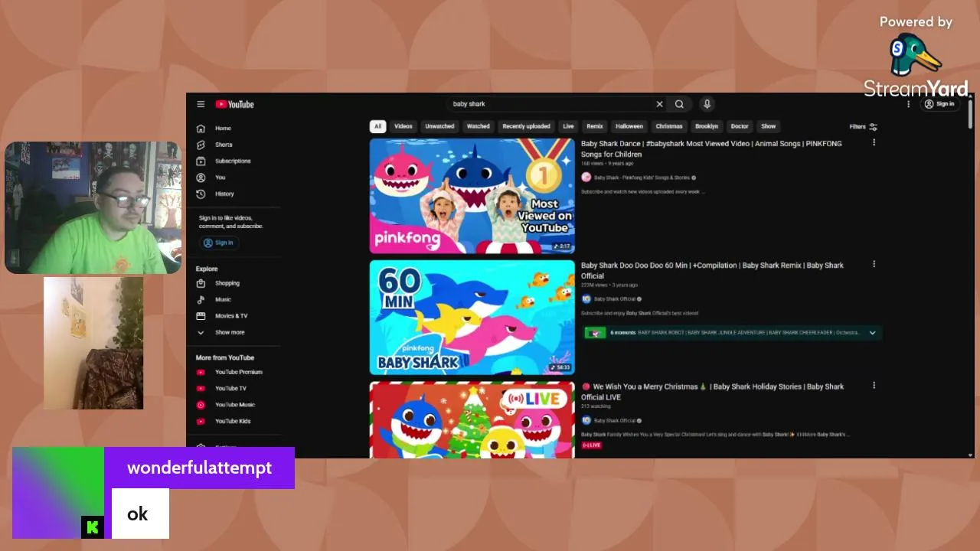Open more options for Christmas live video
980x551 pixels.
coord(874,386)
